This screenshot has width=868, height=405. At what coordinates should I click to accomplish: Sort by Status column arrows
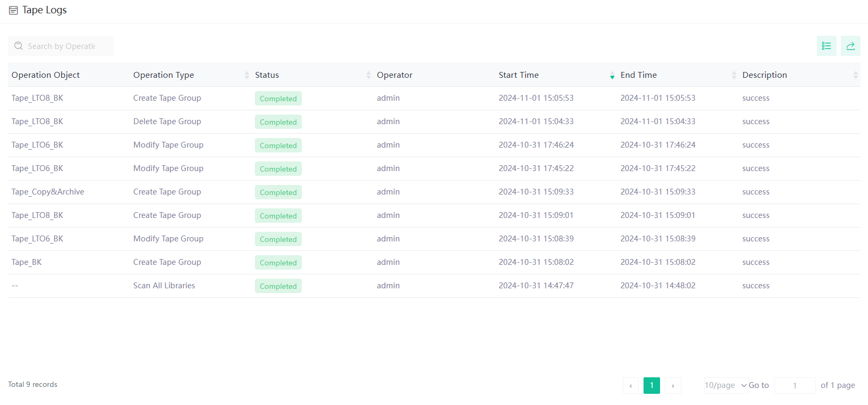point(368,75)
